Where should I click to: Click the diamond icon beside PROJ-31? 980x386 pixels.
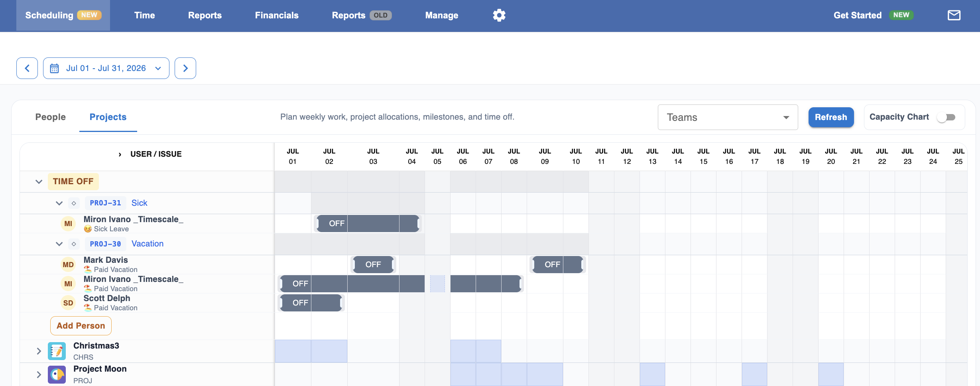click(x=74, y=203)
